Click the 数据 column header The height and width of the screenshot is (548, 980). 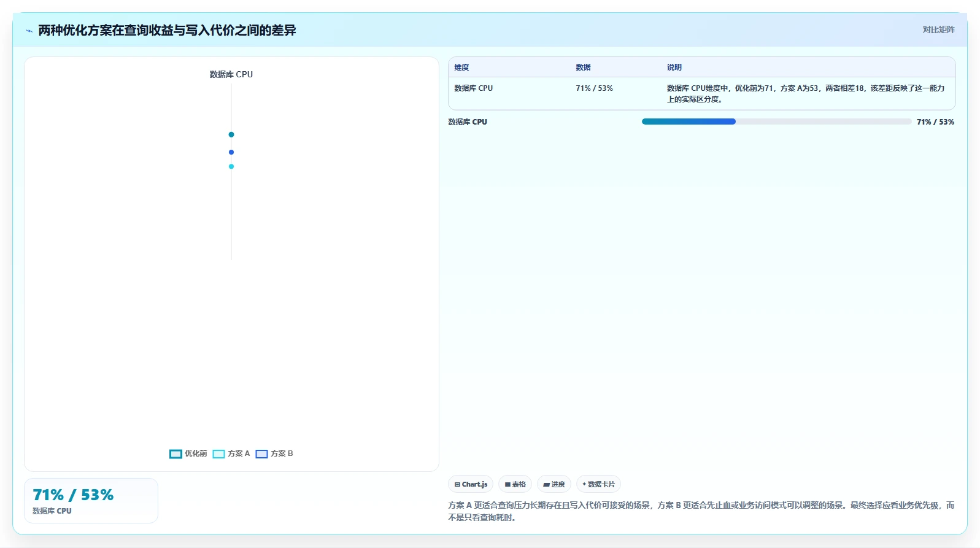point(583,68)
